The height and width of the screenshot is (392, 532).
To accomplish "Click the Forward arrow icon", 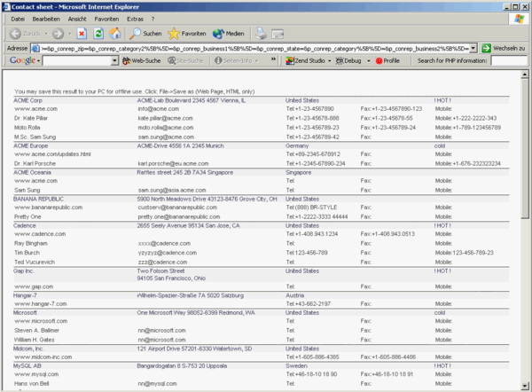I will 58,34.
